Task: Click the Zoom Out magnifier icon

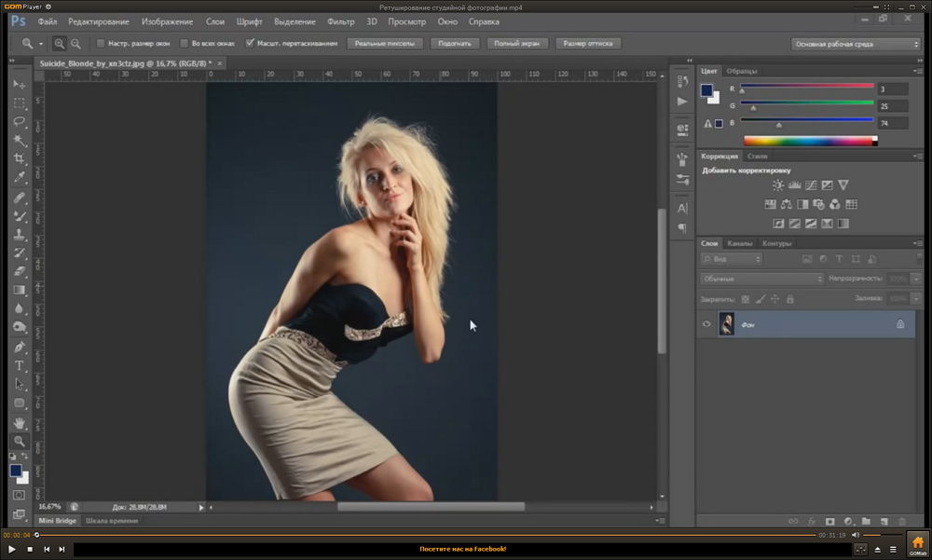Action: pyautogui.click(x=75, y=43)
